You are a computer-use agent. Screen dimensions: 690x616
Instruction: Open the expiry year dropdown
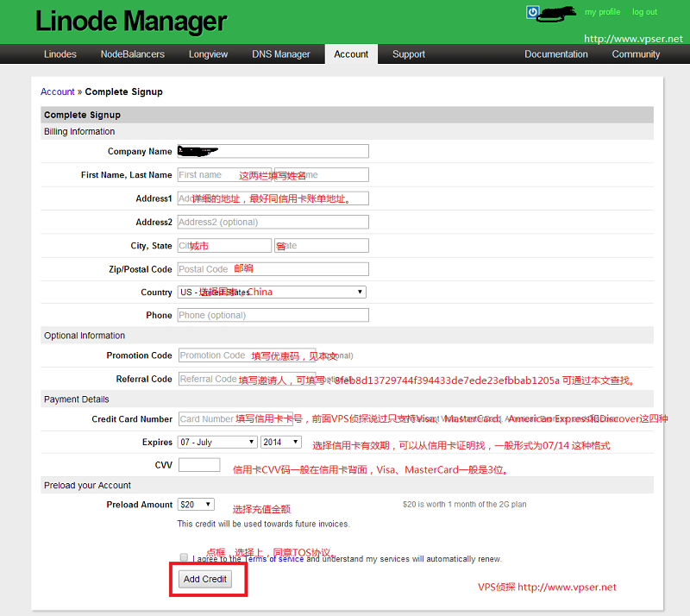pos(281,442)
